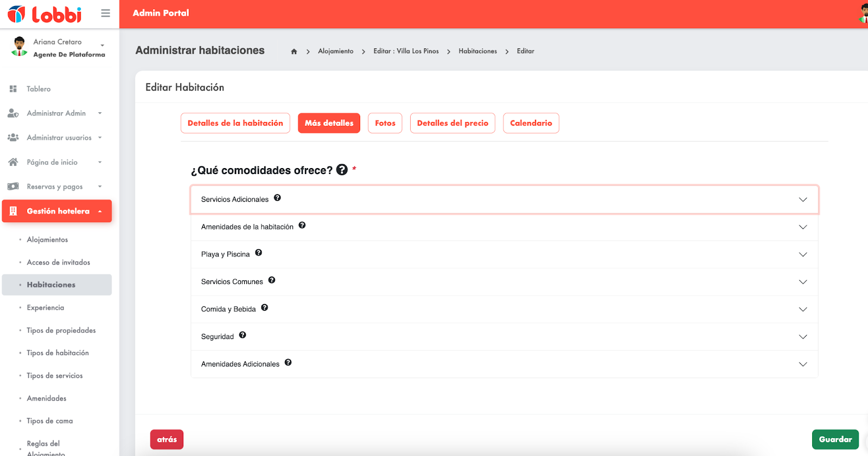This screenshot has width=868, height=456.
Task: Open the Fotos tab
Action: click(385, 123)
